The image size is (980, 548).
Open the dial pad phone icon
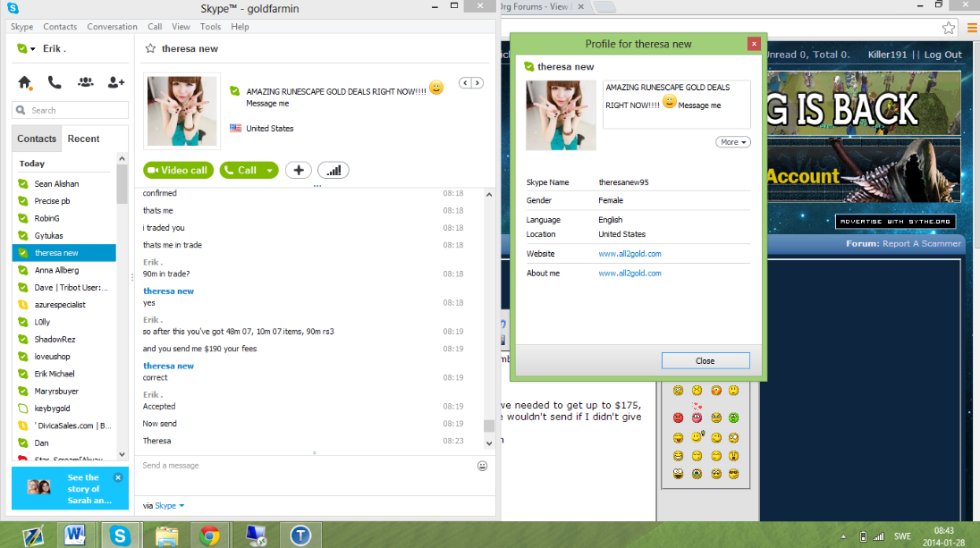(55, 82)
